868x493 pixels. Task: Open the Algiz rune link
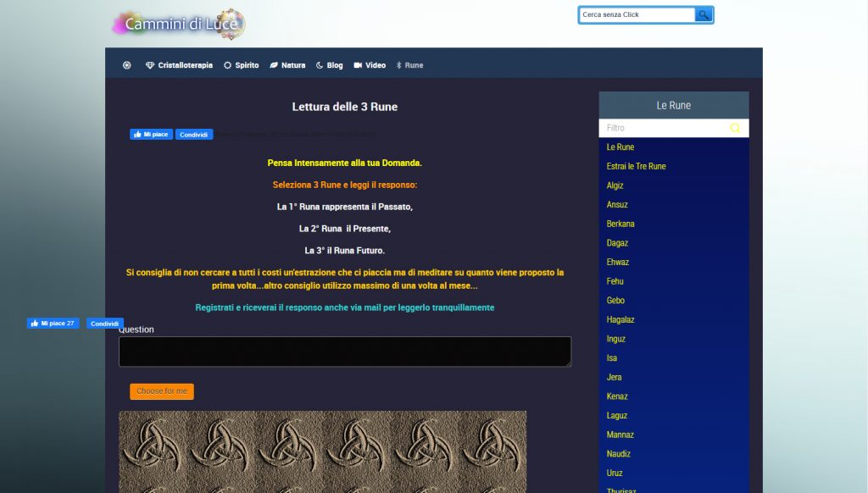[615, 186]
